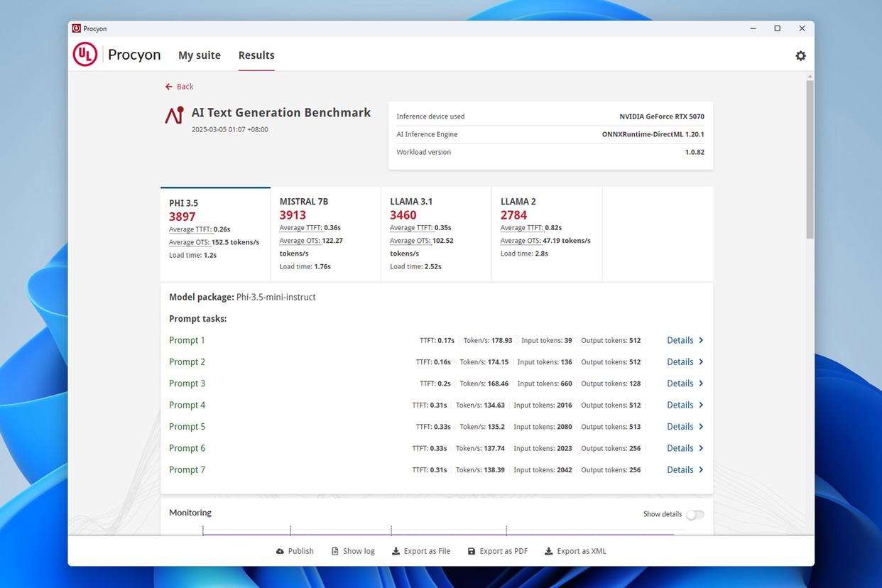The image size is (882, 588).
Task: Switch to the Results tab
Action: [256, 55]
